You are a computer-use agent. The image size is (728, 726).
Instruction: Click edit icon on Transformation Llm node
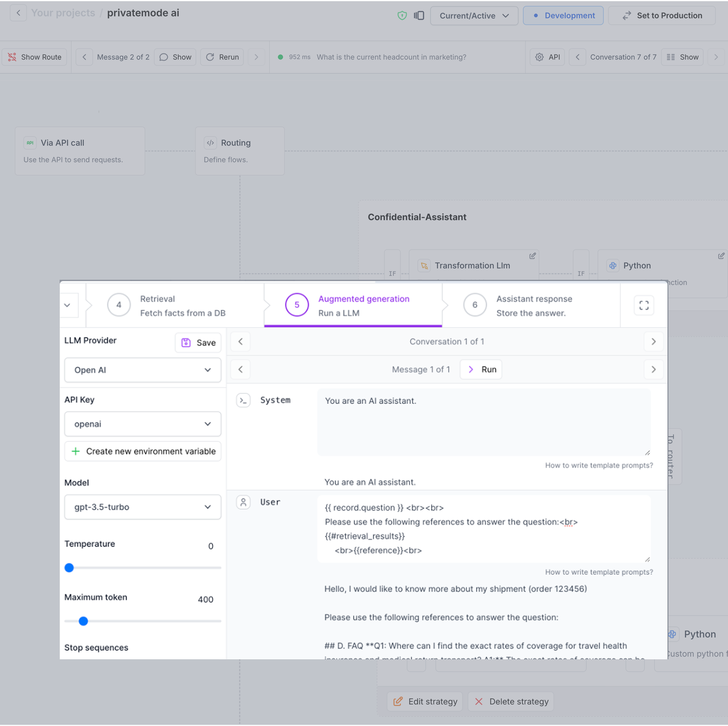click(x=532, y=256)
